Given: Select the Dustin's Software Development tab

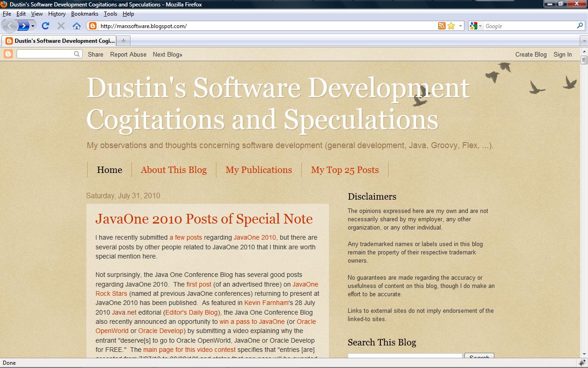Looking at the screenshot, I should (59, 40).
